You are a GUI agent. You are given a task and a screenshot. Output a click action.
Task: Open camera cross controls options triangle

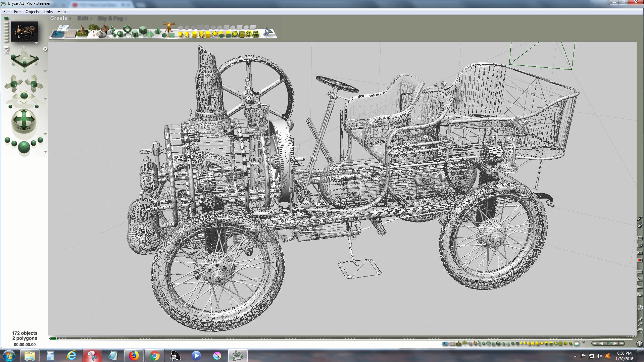click(45, 99)
